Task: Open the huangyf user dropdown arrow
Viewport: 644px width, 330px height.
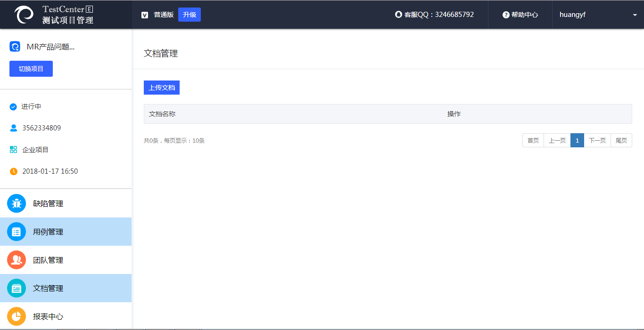Action: click(x=635, y=15)
